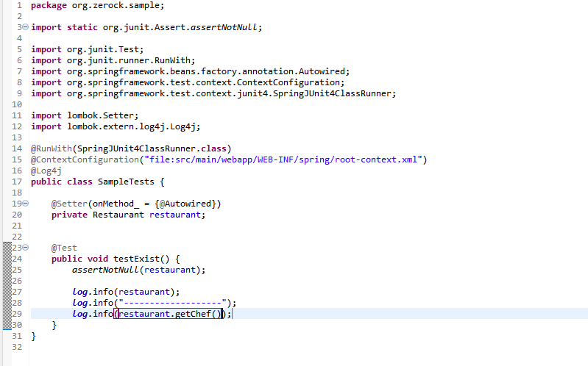
Task: Click the @Log4j annotation on line 16
Action: coord(46,171)
